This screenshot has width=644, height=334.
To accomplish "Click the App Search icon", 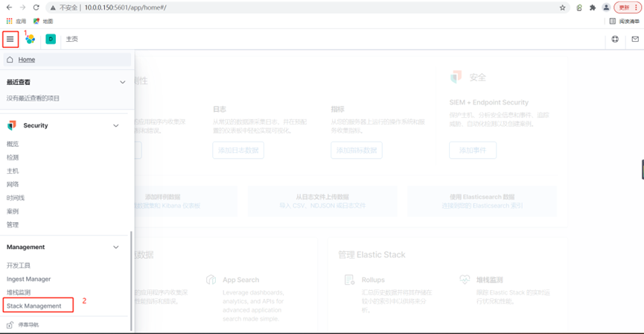I will click(211, 280).
